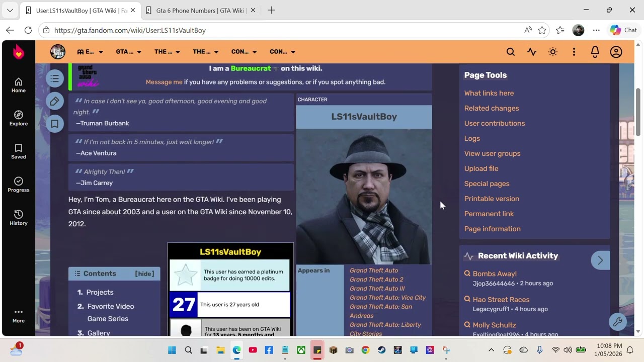
Task: Open Special pages link
Action: point(487,184)
